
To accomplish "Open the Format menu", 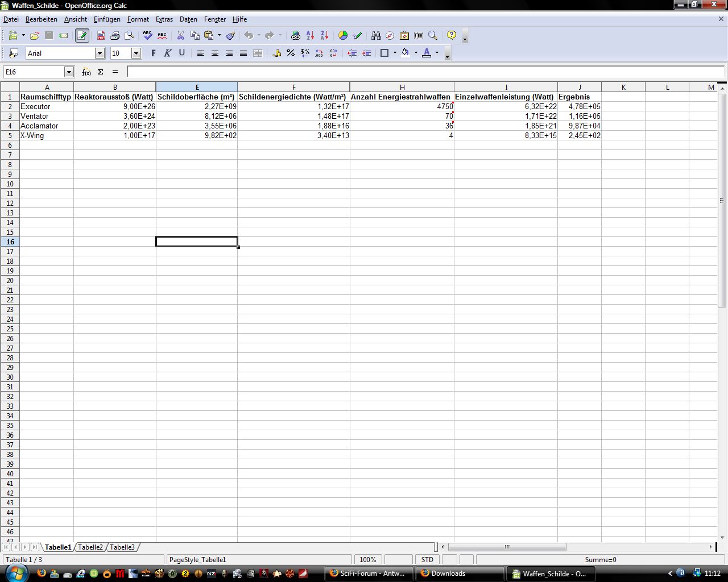I will click(138, 19).
